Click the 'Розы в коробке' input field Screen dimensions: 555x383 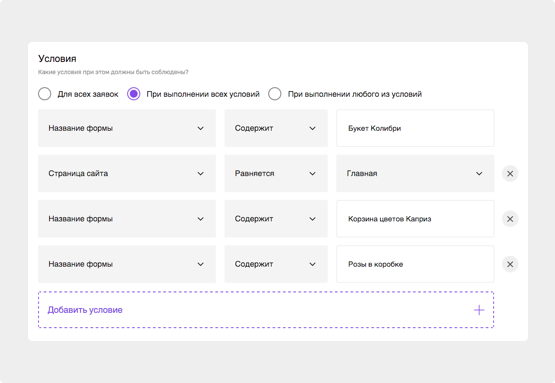click(x=415, y=264)
